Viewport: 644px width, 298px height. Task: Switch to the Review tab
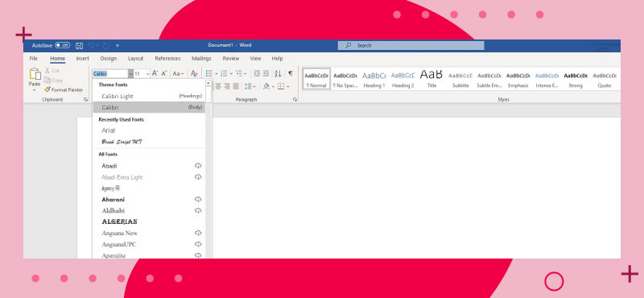[x=231, y=58]
